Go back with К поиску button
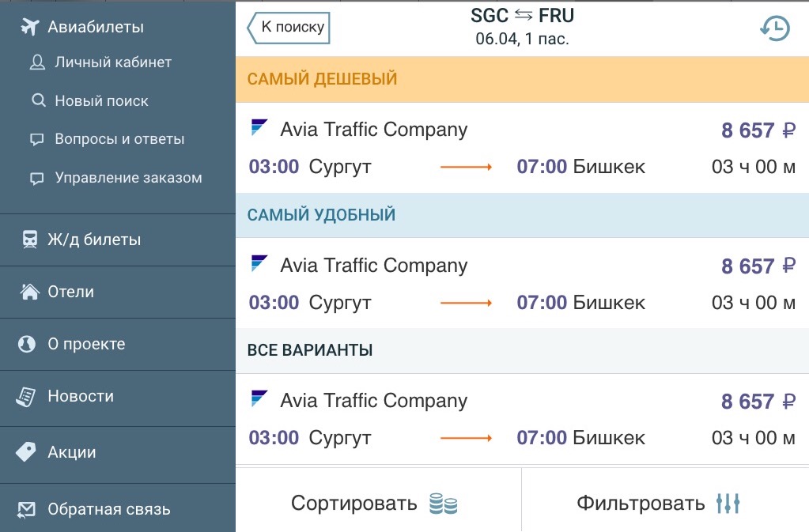The image size is (809, 532). pos(289,28)
